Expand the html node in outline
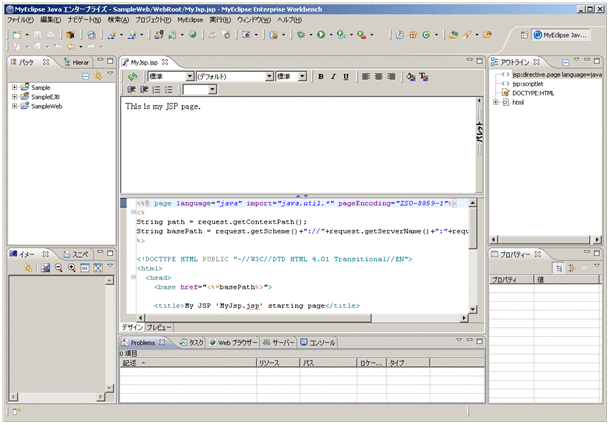Viewport: 611px width, 425px height. [x=497, y=102]
